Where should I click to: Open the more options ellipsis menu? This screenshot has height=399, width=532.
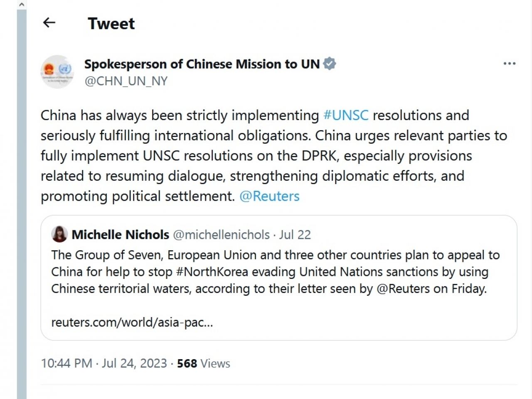click(509, 64)
